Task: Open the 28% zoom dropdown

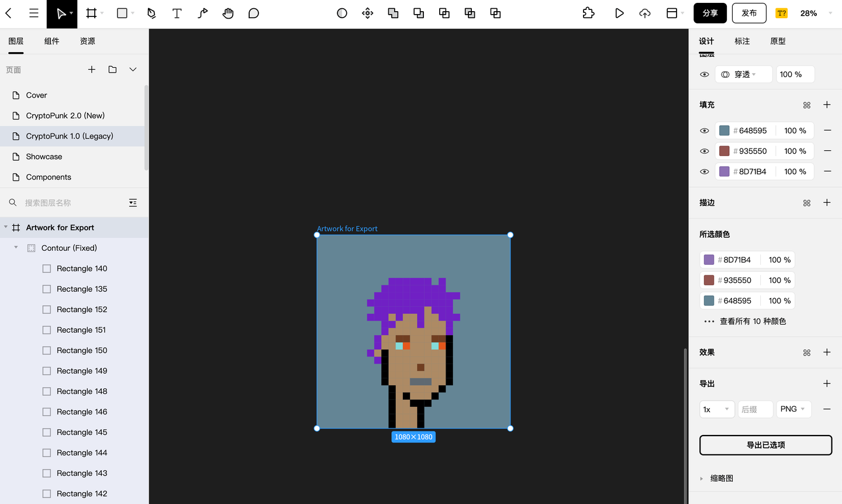Action: (x=815, y=13)
